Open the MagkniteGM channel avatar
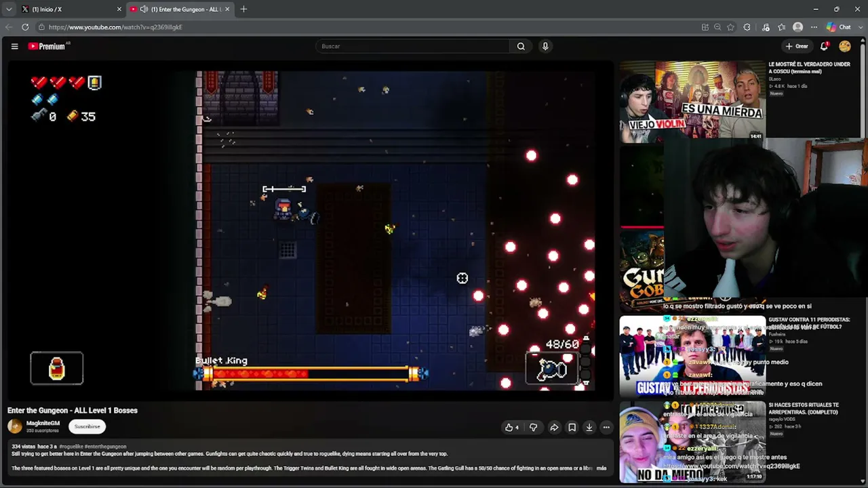This screenshot has width=868, height=488. point(15,426)
